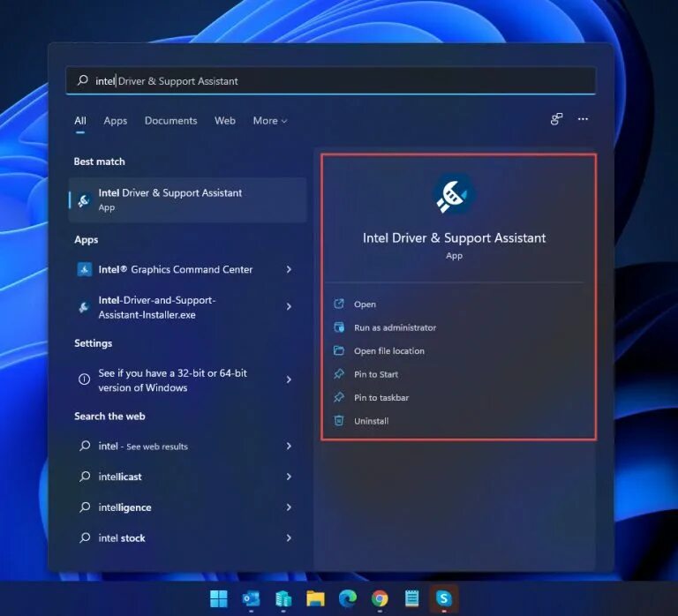Select Intel Driver & Support Assistant best match

188,199
